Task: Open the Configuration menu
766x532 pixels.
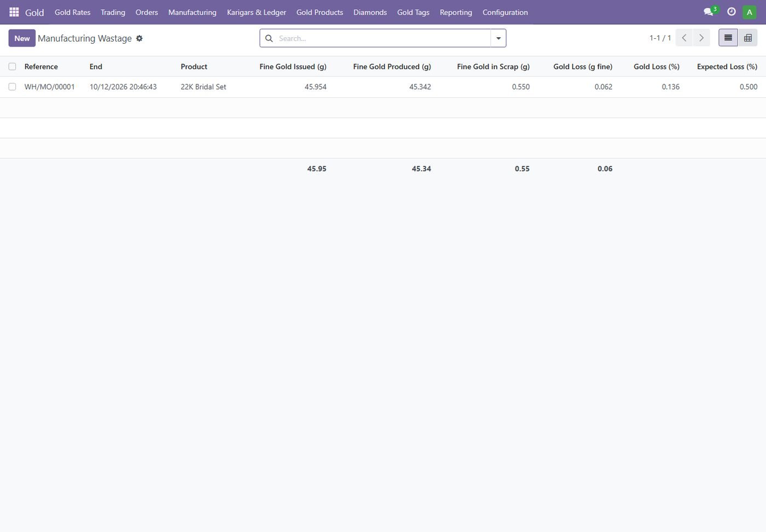Action: tap(505, 12)
